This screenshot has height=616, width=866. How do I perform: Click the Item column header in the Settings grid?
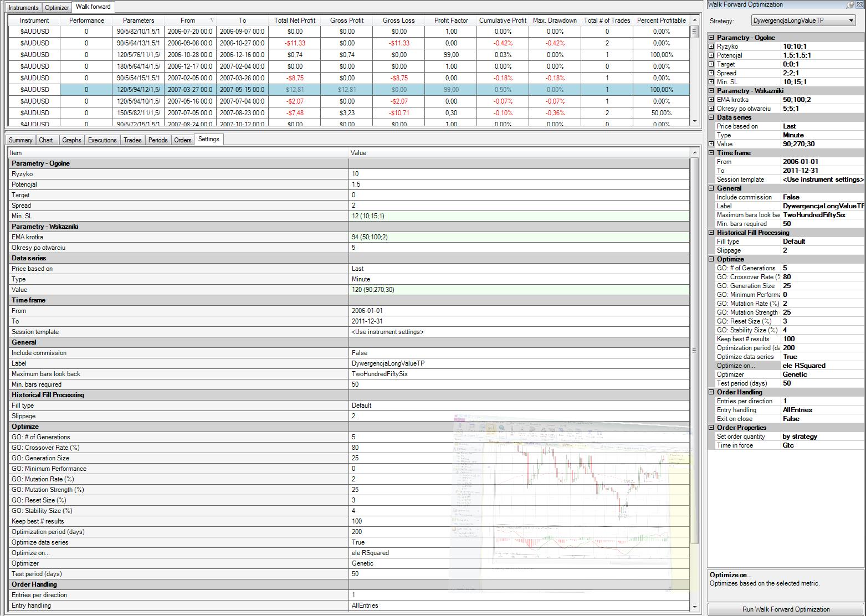(178, 153)
